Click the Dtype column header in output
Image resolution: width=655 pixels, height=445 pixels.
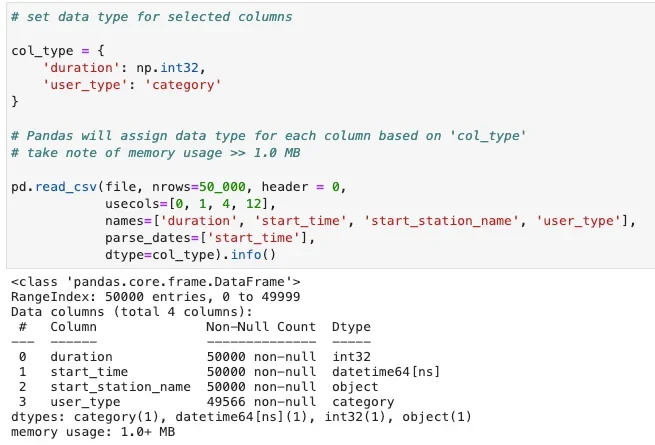(351, 327)
